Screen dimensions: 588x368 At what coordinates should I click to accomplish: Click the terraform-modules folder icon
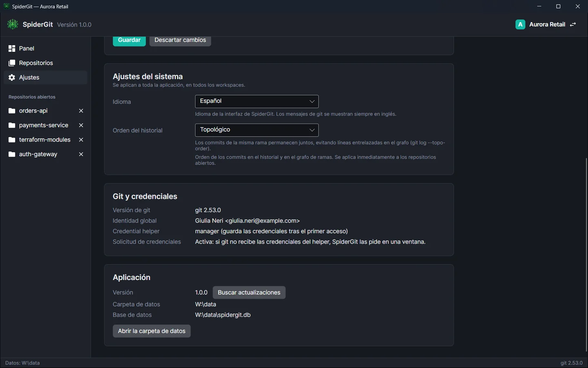tap(12, 140)
